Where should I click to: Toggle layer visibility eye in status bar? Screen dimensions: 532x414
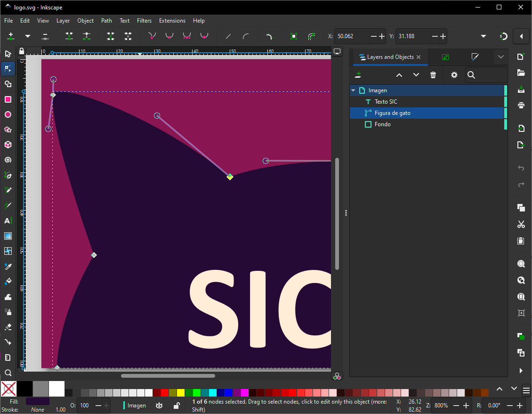pos(159,406)
